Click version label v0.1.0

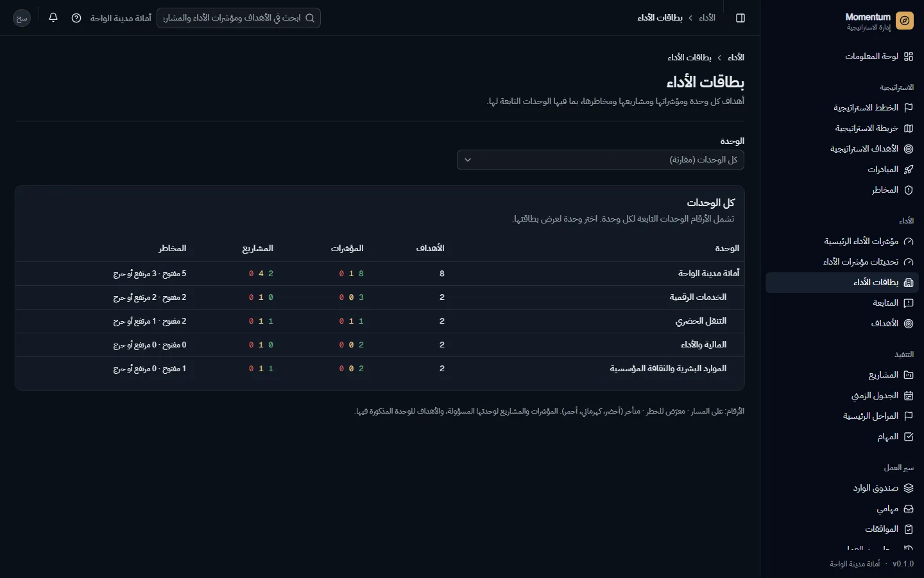[x=903, y=564]
